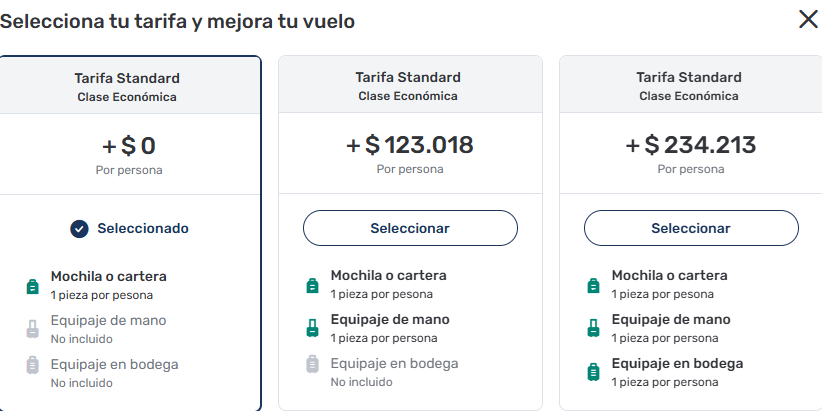Click the +$234.213 price text
This screenshot has height=411, width=822.
[691, 146]
